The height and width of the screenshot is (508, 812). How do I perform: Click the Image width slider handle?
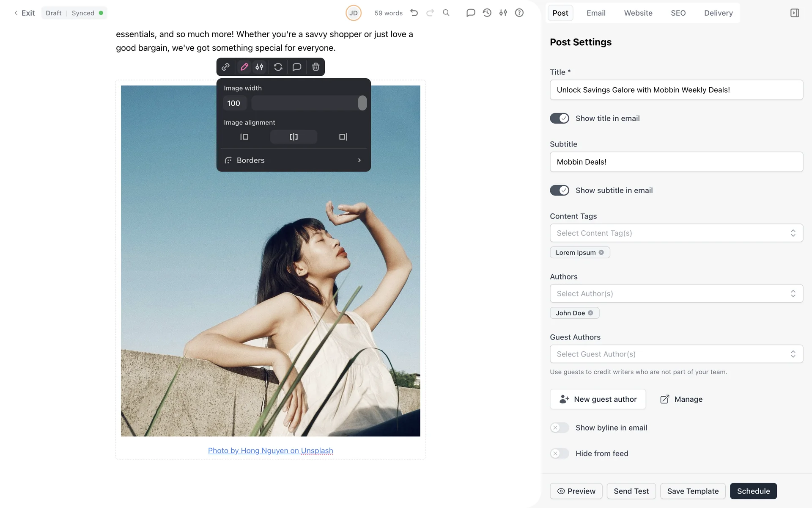pos(362,103)
